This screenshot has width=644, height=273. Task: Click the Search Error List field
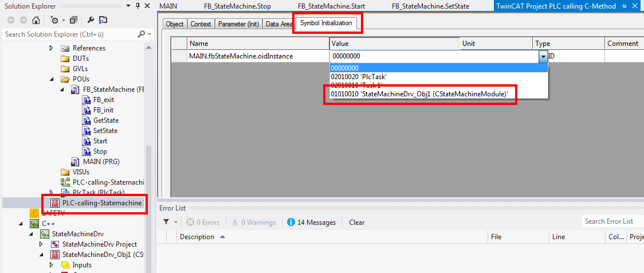coord(613,221)
